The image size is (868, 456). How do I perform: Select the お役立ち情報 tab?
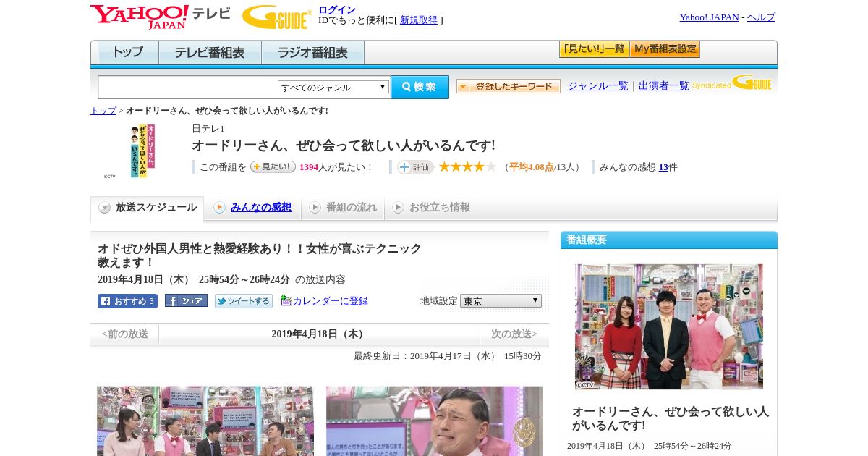click(x=431, y=208)
